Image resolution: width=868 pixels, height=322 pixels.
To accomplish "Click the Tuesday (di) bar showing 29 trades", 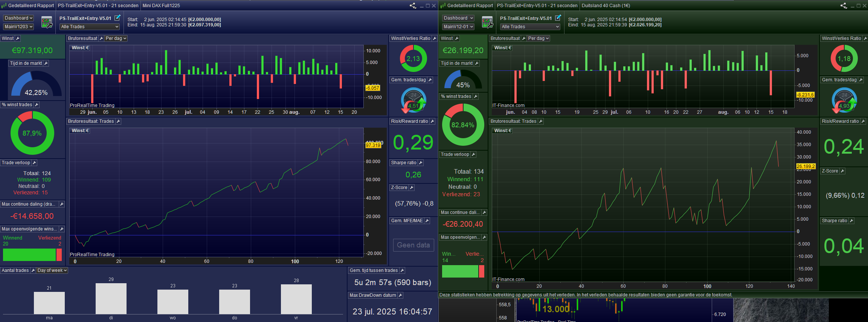I will [x=111, y=299].
